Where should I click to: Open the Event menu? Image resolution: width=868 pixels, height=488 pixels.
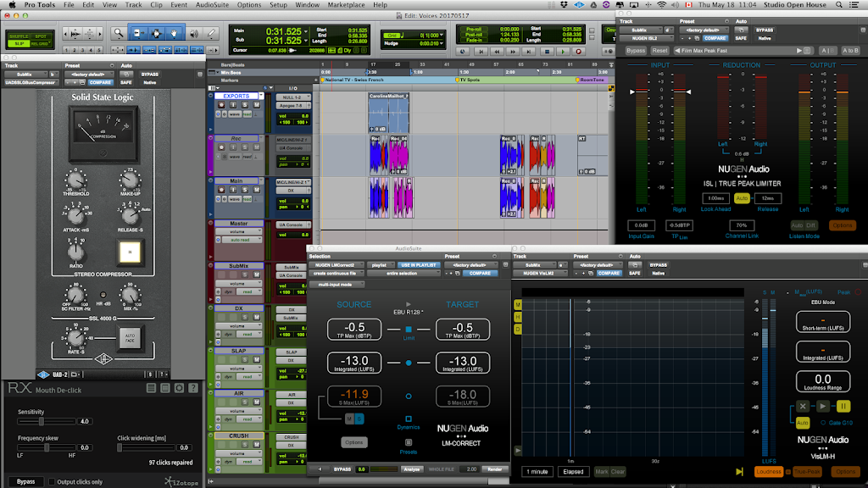click(x=179, y=5)
